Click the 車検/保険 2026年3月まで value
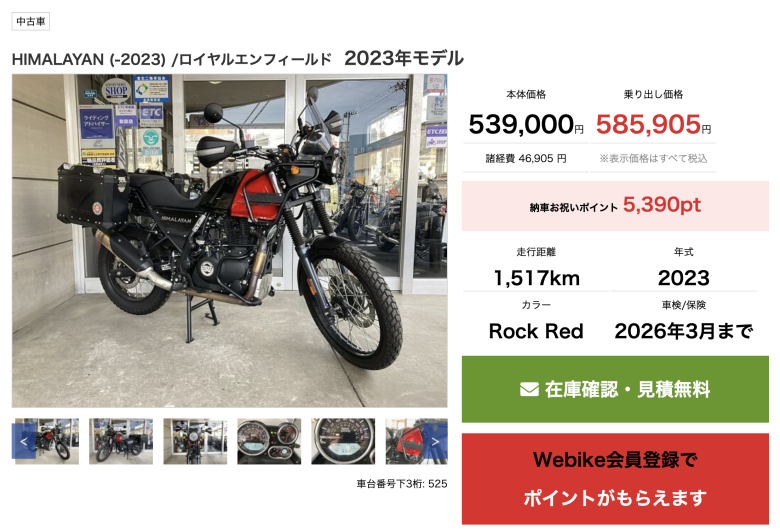Screen dimensions: 780x531 pyautogui.click(x=683, y=331)
